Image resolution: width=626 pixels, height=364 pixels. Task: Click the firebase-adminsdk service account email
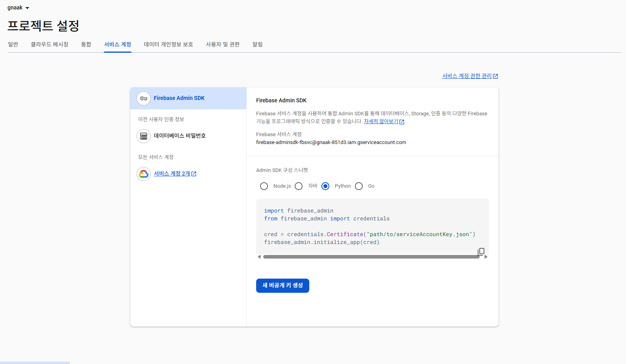pos(331,142)
